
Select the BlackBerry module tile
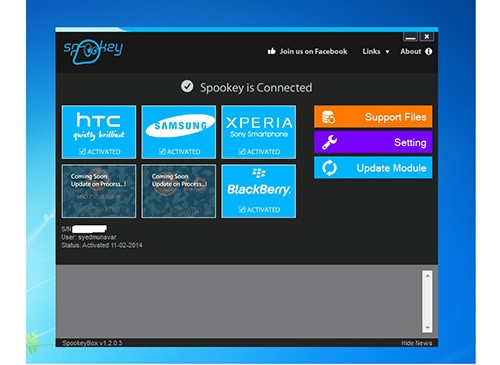pyautogui.click(x=259, y=191)
